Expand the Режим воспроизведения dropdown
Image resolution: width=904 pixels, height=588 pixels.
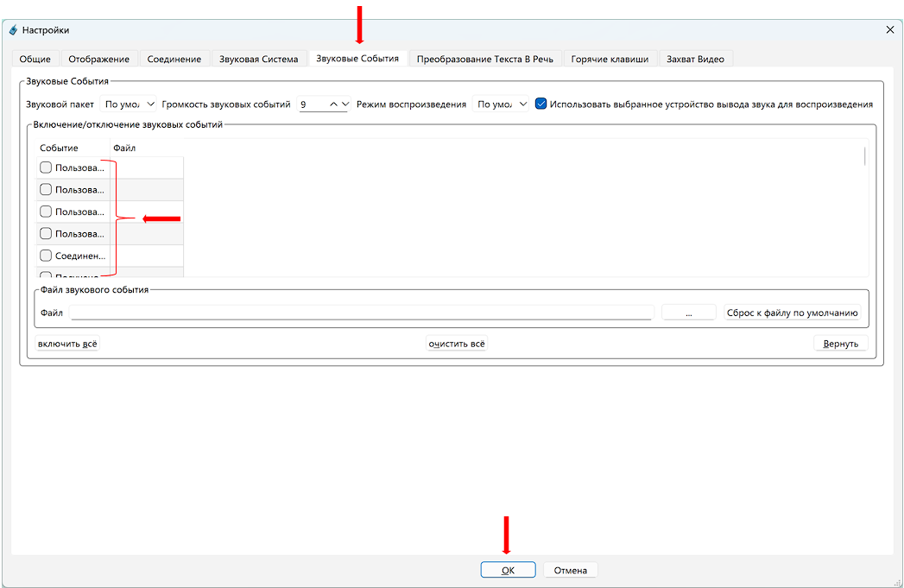500,104
